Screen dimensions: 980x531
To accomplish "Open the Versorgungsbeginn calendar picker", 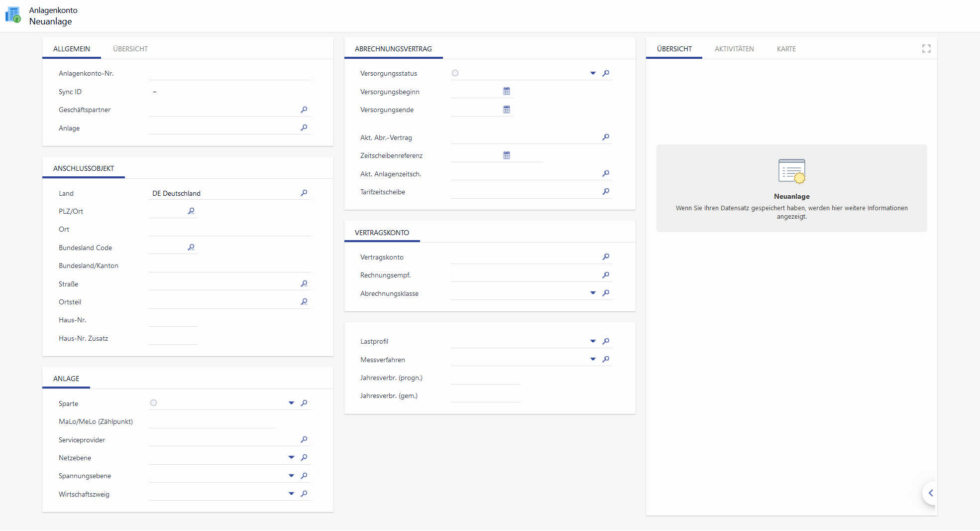I will [x=506, y=91].
